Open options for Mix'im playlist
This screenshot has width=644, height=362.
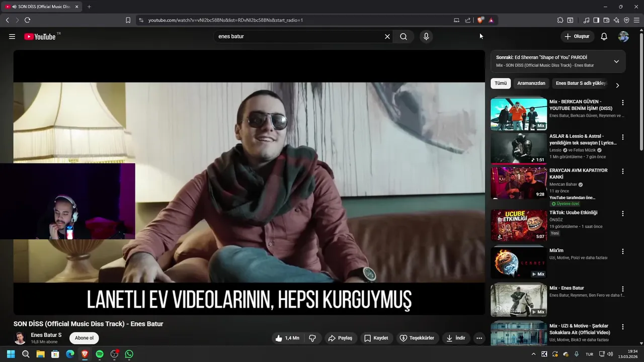(623, 251)
